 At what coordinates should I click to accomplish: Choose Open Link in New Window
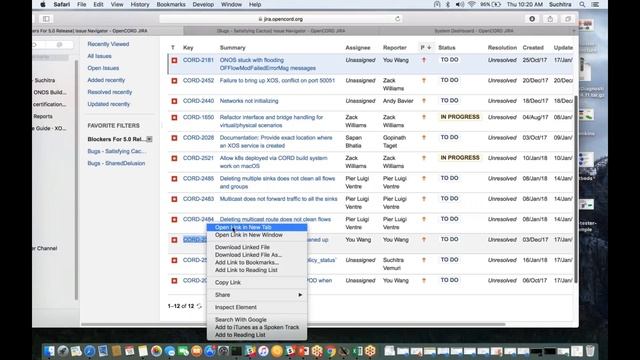[x=257, y=235]
